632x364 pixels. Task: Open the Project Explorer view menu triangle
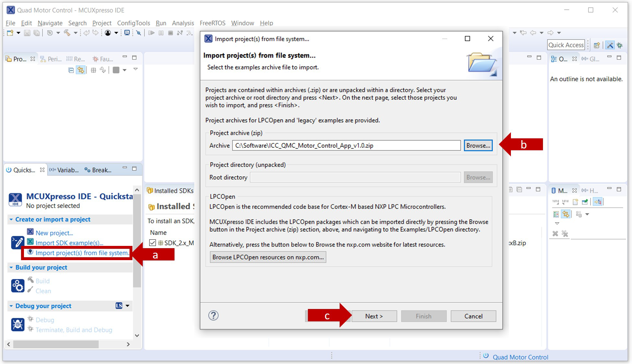(x=136, y=69)
